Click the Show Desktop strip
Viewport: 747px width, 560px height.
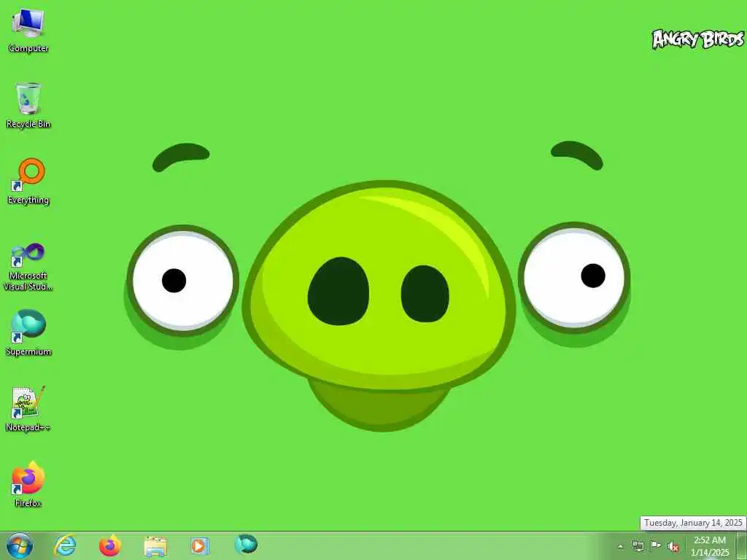click(x=741, y=546)
